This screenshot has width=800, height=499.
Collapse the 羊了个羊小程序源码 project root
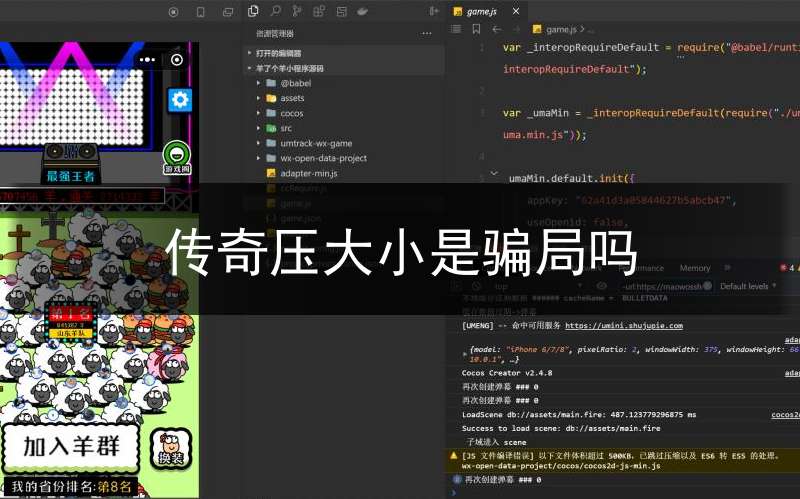point(344,68)
